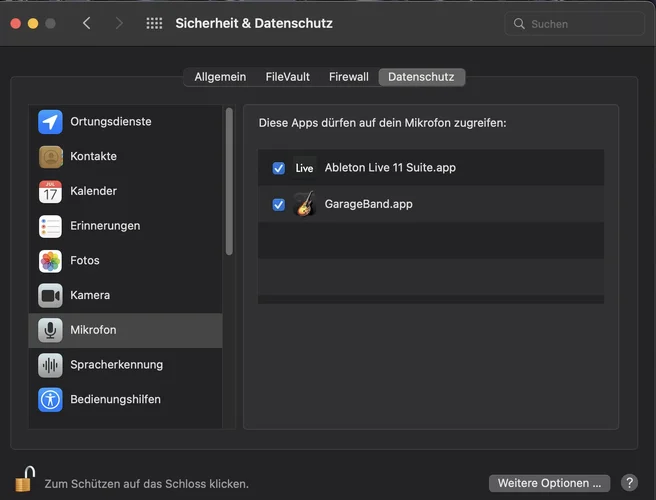Show all preferences via grid icon

point(154,23)
